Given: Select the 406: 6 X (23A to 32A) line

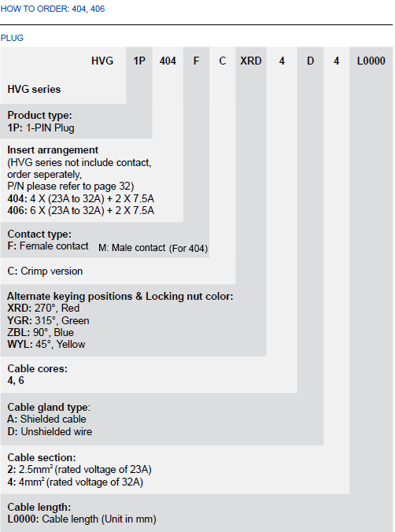Looking at the screenshot, I should (x=81, y=210).
